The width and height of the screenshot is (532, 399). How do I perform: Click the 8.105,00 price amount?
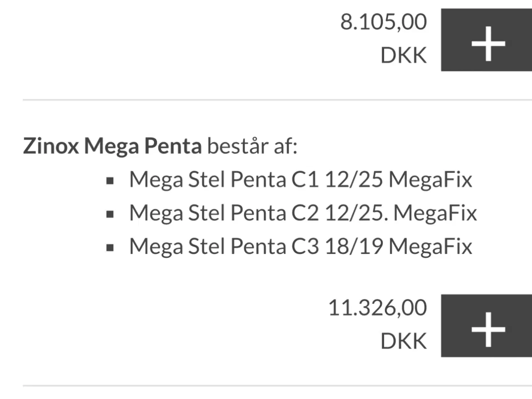pyautogui.click(x=383, y=22)
